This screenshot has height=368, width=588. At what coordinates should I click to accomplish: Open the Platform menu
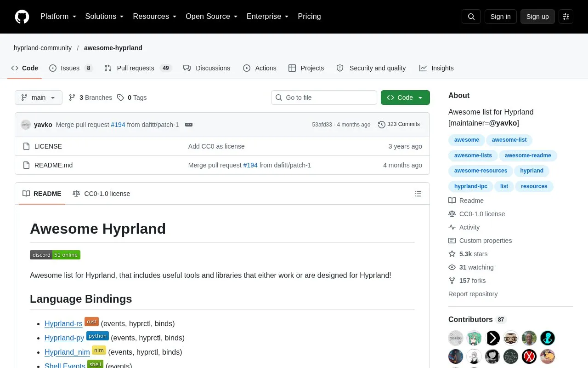[58, 17]
